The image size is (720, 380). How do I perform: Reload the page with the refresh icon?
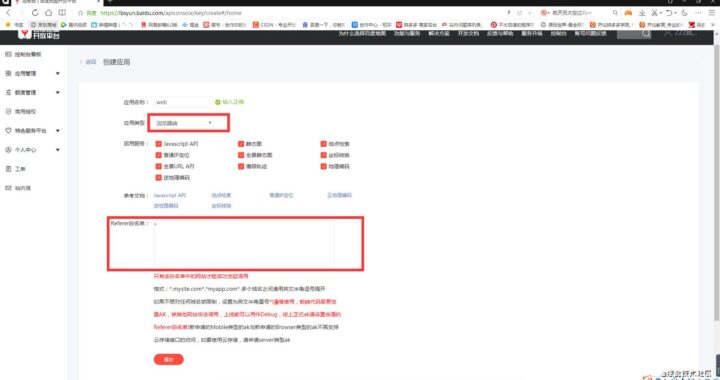tap(35, 13)
